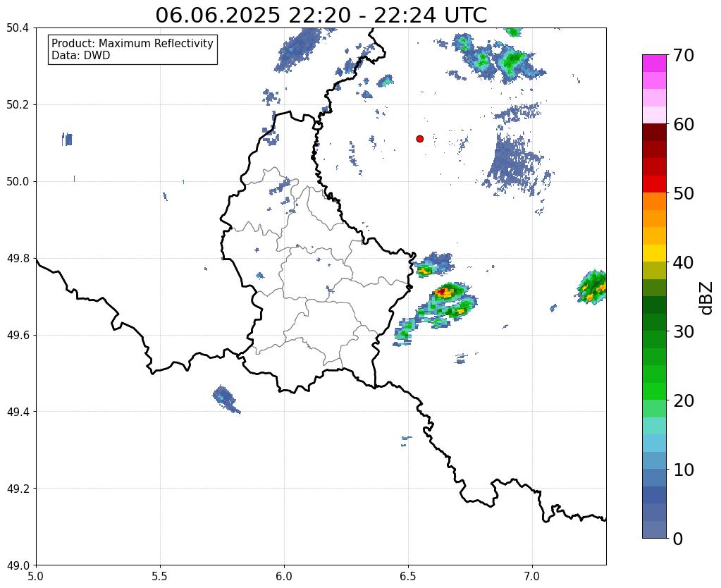This screenshot has height=588, width=721.
Task: Click the red station marker dot
Action: 420,138
